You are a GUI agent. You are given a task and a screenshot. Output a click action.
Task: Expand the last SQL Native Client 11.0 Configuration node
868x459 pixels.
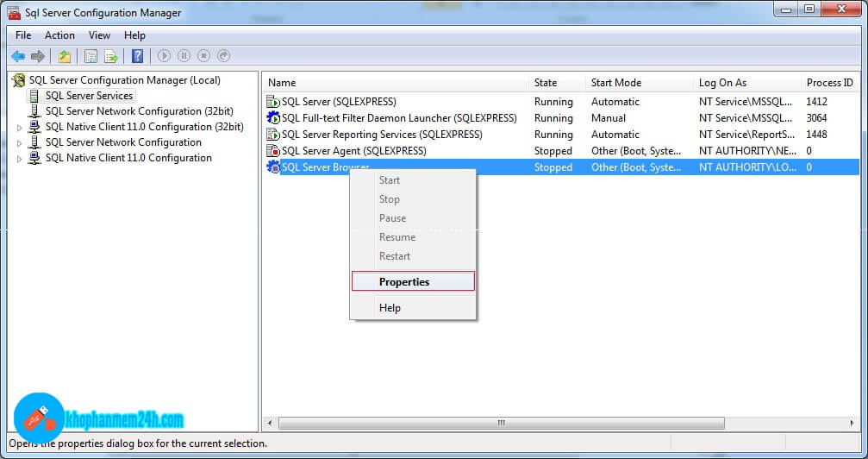coord(21,158)
